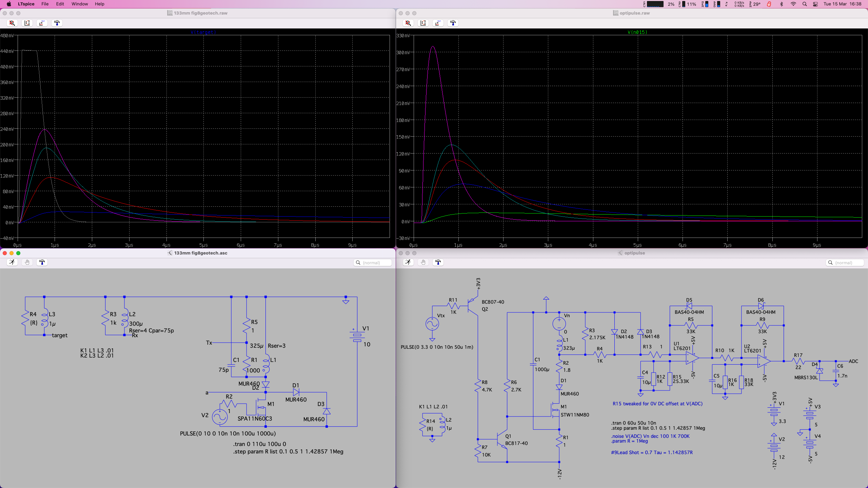Click zoom-to-fit icon in fig8geotech waveform toolbar
The width and height of the screenshot is (868, 488).
tap(12, 23)
